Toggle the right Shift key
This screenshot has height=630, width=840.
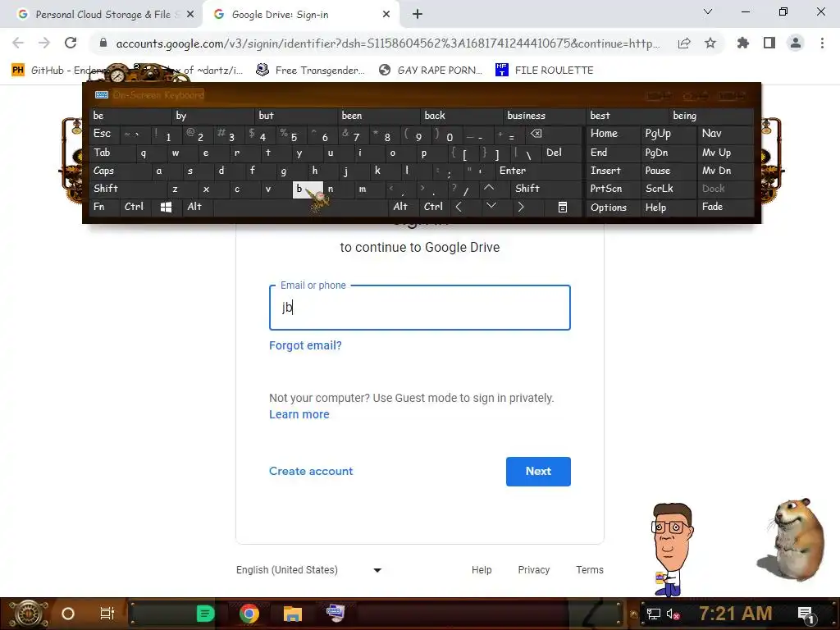pyautogui.click(x=546, y=189)
